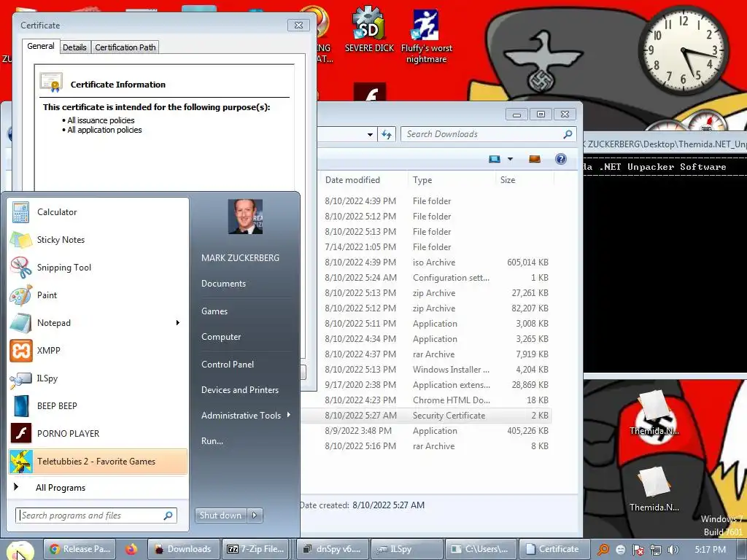
Task: Open Fluffy's worst nightmare desktop shortcut
Action: tap(426, 36)
